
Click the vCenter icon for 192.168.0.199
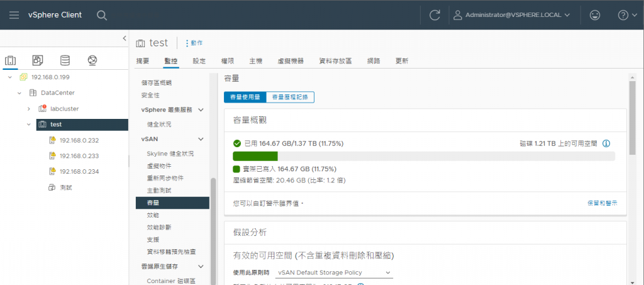click(23, 77)
